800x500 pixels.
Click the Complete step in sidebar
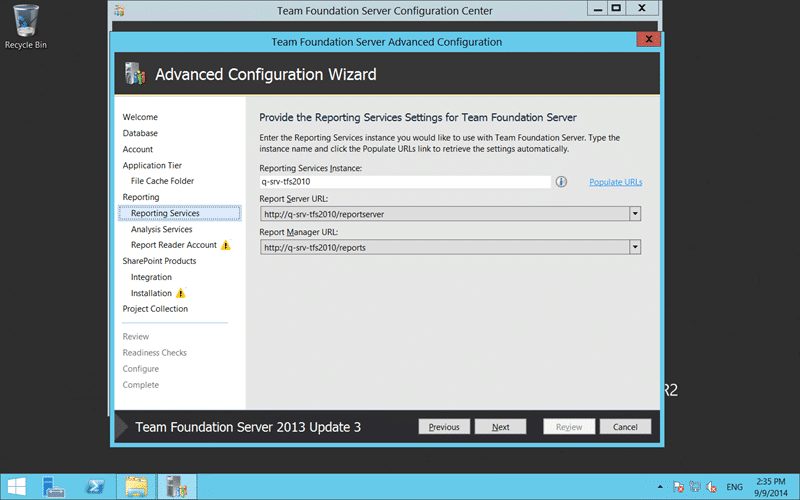140,385
